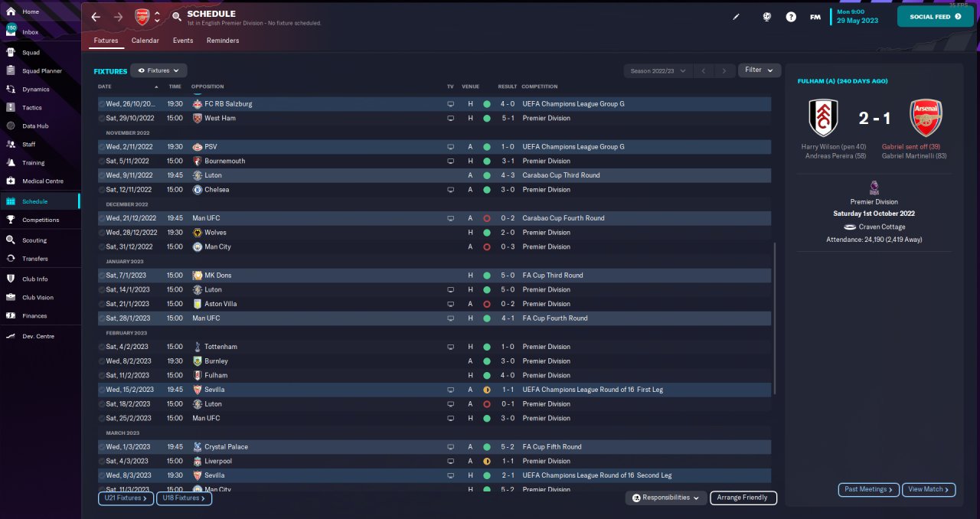Select the Tottenham fixture row
This screenshot has height=519, width=980.
coord(434,347)
